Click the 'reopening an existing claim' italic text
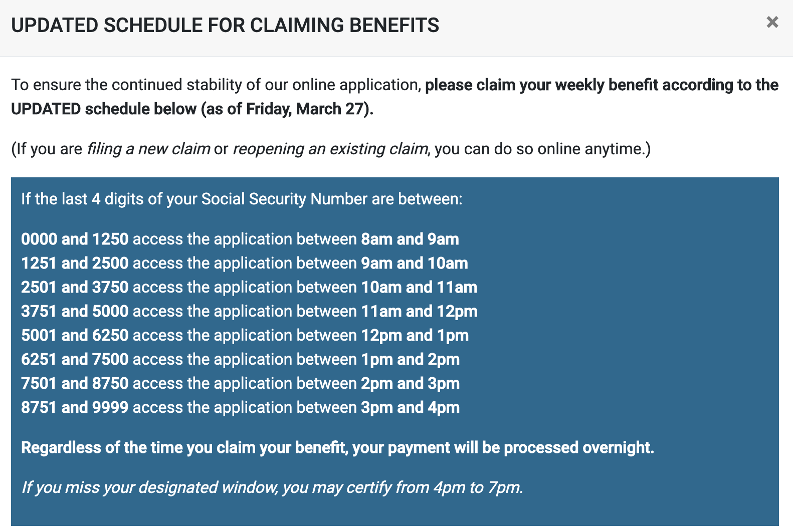The image size is (793, 532). pyautogui.click(x=331, y=149)
